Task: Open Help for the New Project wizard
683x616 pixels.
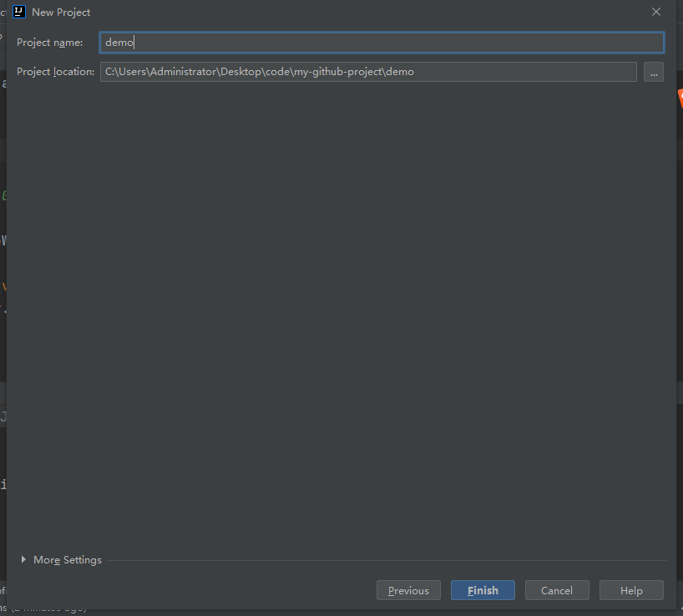Action: click(631, 590)
